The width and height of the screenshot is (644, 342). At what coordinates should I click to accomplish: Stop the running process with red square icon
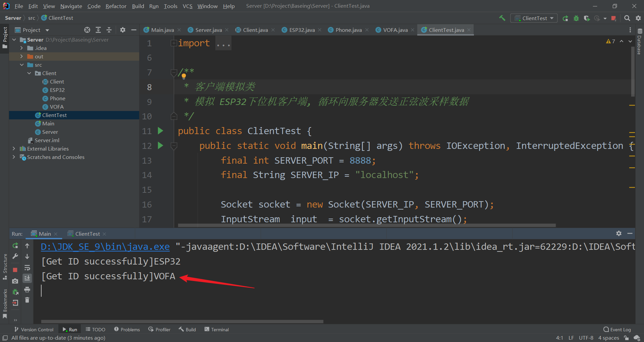tap(15, 270)
